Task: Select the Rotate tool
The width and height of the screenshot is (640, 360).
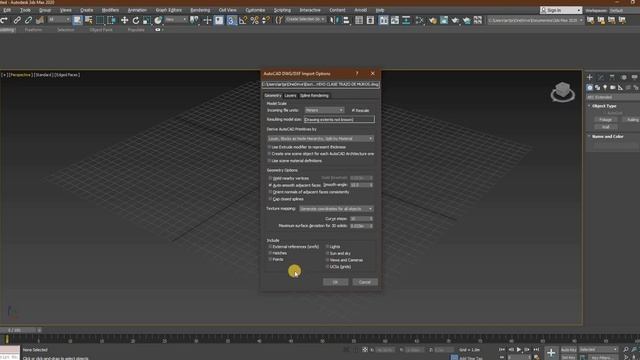Action: pos(136,20)
